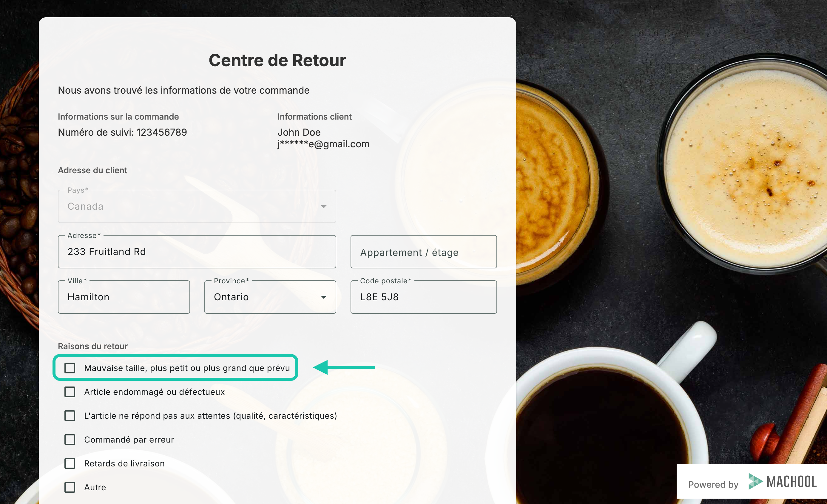Image resolution: width=827 pixels, height=504 pixels.
Task: Click the Code postale field L8E 5J8
Action: [424, 297]
